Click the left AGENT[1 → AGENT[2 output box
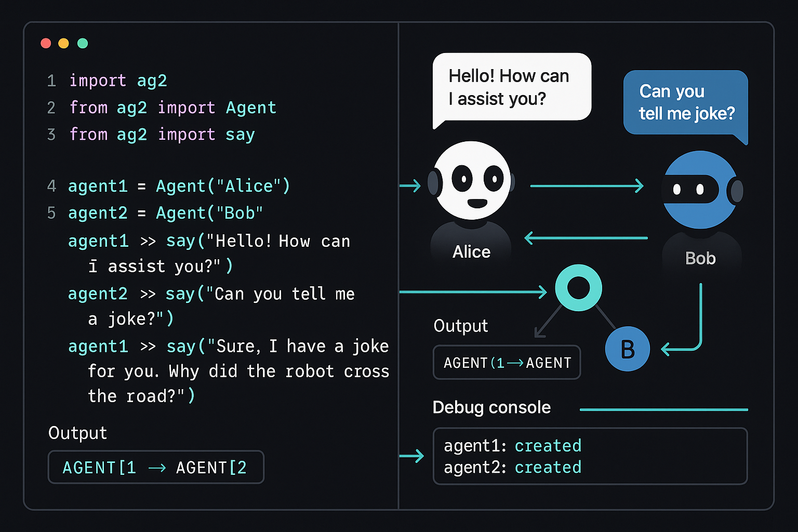Image resolution: width=798 pixels, height=532 pixels. click(x=156, y=467)
